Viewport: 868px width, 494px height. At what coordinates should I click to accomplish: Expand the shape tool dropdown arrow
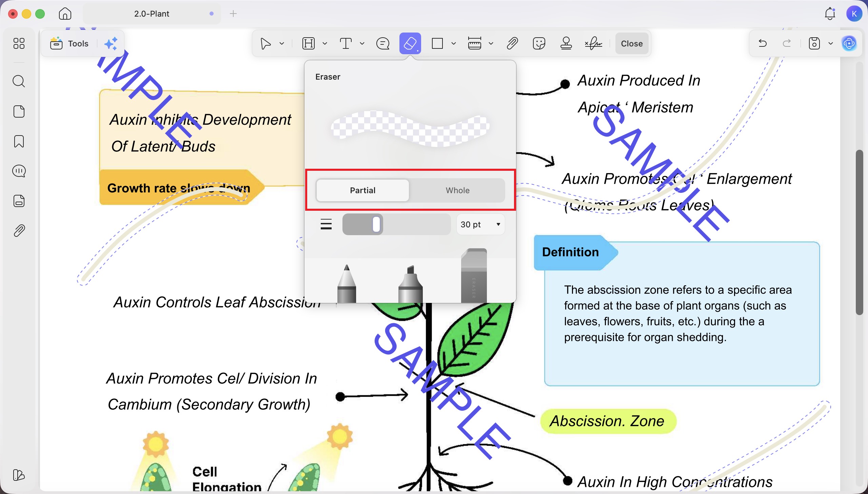(454, 43)
